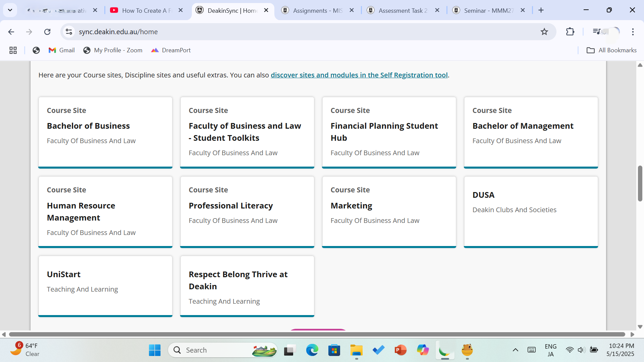Open My Profile - Zoom bookmark
This screenshot has width=644, height=362.
pyautogui.click(x=113, y=50)
